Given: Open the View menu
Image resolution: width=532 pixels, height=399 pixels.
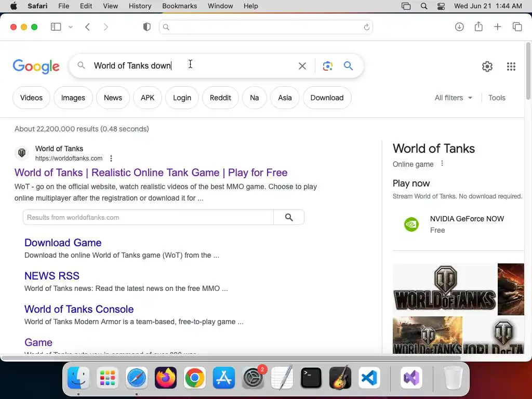Looking at the screenshot, I should tap(110, 6).
